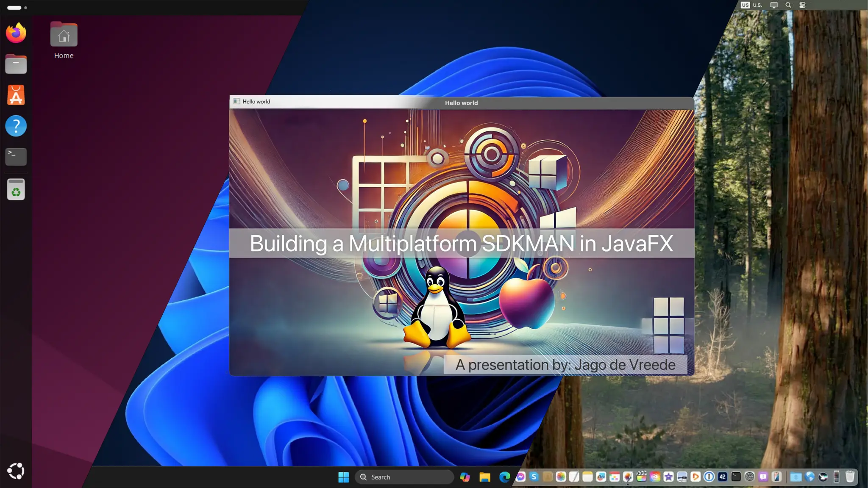
Task: Launch Ubuntu Software app store icon
Action: point(16,95)
